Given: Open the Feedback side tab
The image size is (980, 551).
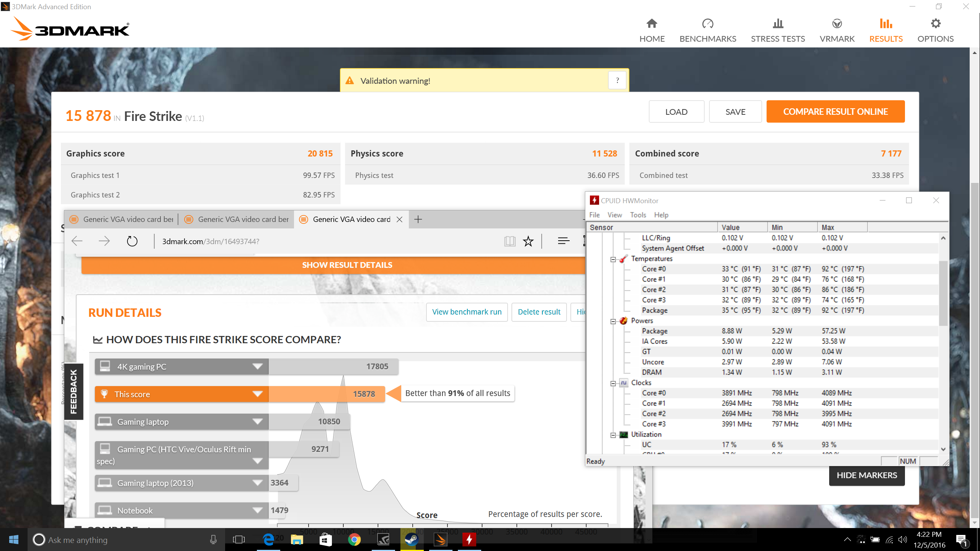Looking at the screenshot, I should (73, 391).
